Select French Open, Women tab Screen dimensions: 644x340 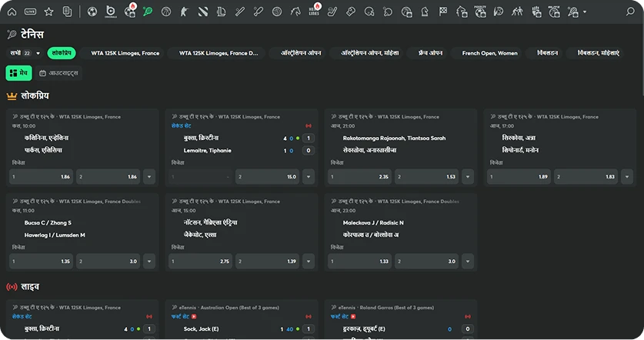(489, 53)
